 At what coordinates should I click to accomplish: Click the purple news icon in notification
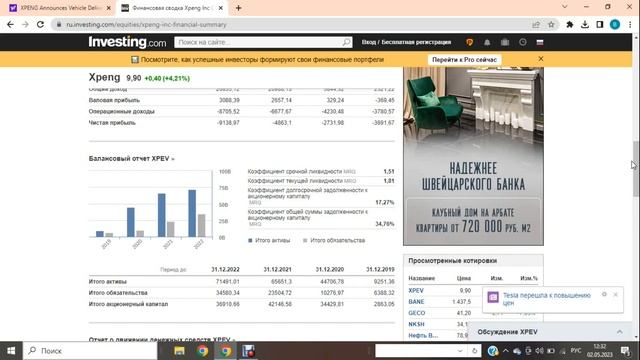pos(493,297)
